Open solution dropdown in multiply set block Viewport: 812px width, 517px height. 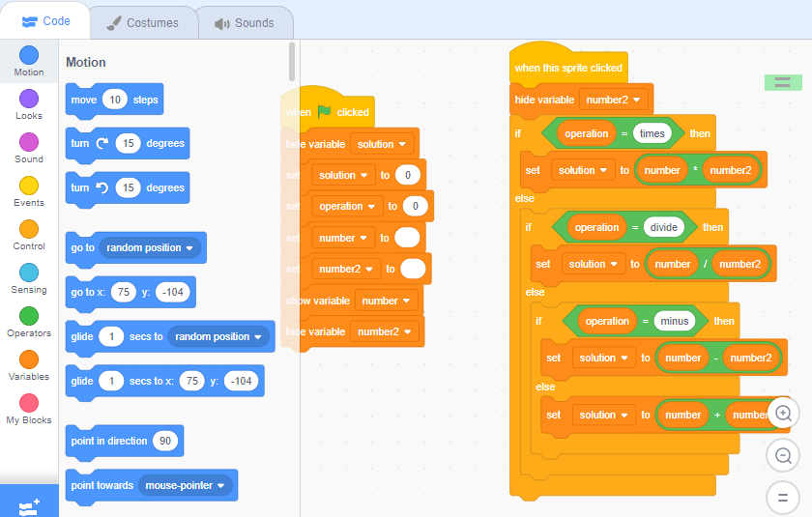pos(583,170)
